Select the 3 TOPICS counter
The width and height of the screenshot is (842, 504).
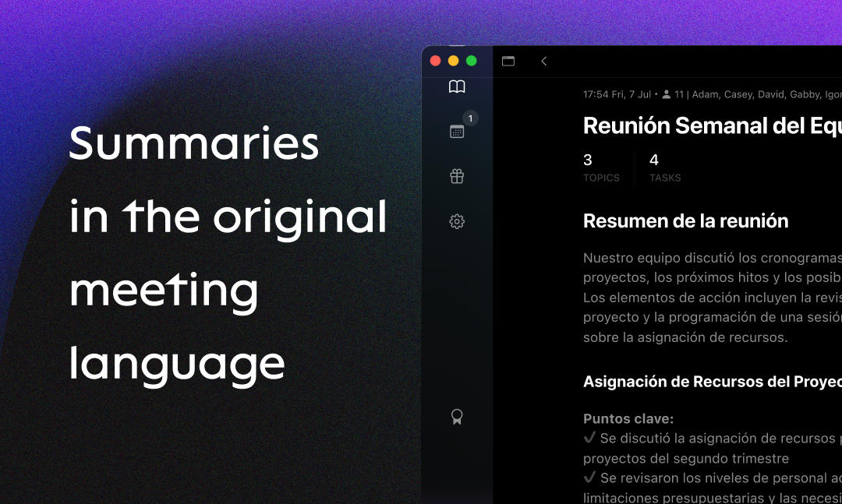pos(601,168)
